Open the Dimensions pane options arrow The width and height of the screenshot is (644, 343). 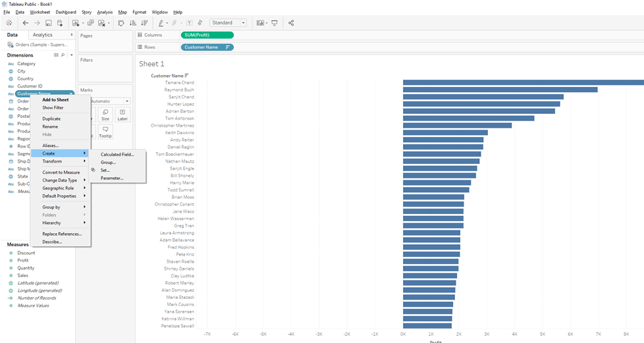72,55
